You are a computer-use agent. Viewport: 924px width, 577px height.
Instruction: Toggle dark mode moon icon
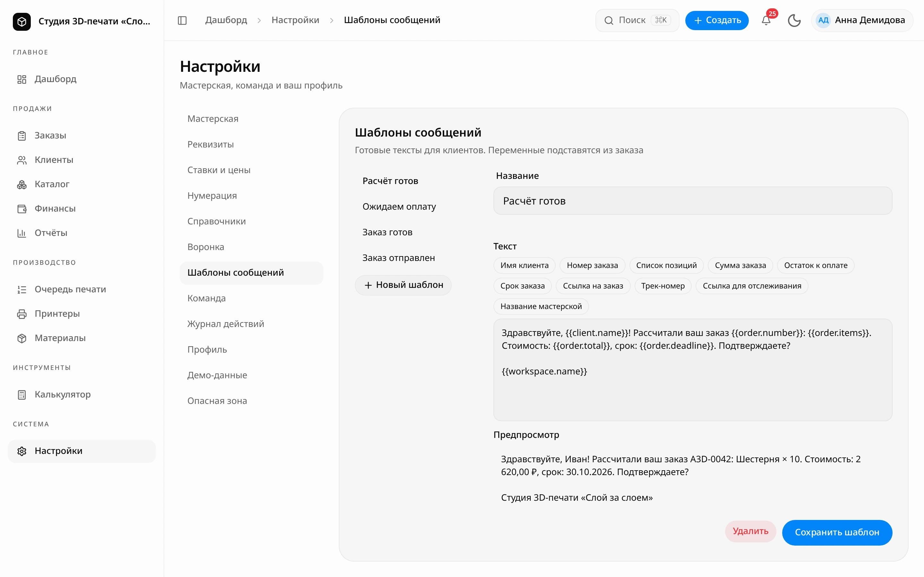tap(794, 20)
